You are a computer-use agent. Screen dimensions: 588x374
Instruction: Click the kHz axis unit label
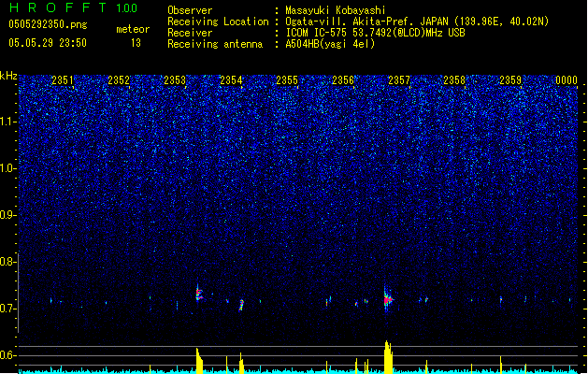[x=8, y=76]
